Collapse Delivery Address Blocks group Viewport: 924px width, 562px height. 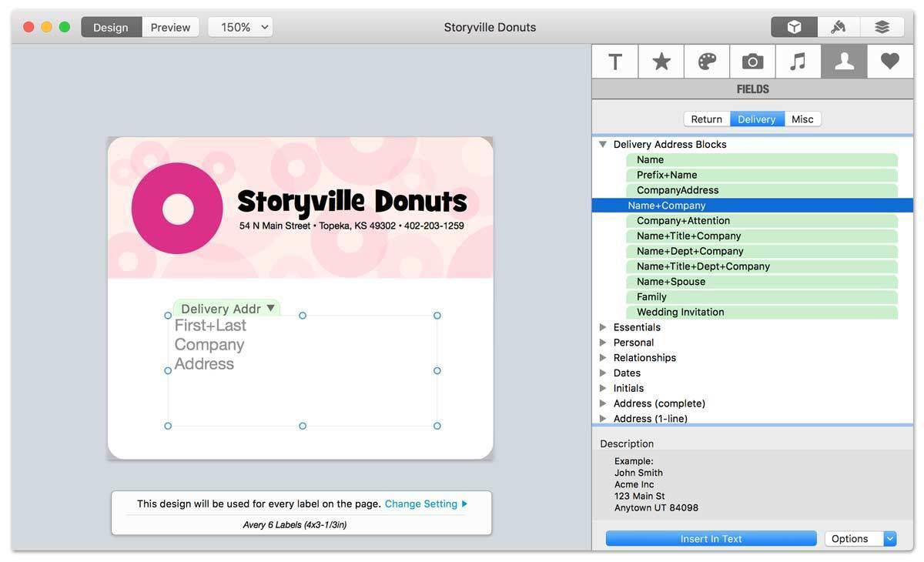603,144
